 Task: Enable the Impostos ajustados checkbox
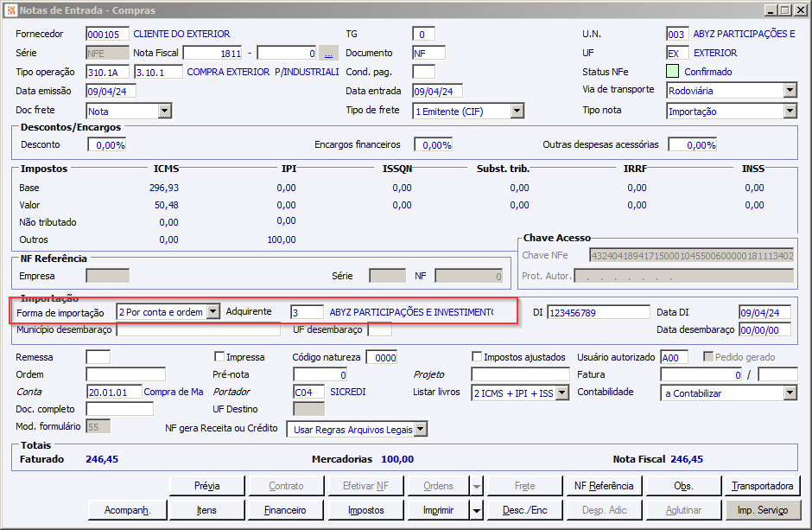pyautogui.click(x=477, y=357)
